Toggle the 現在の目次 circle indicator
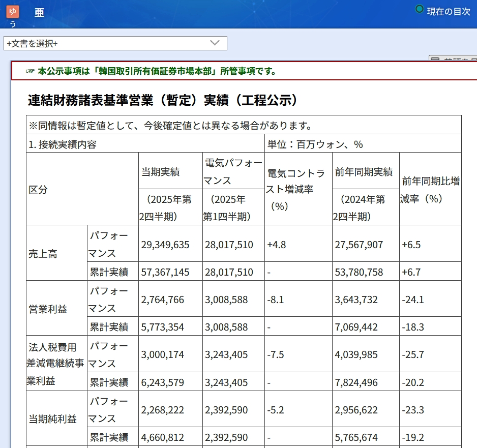 pos(420,9)
